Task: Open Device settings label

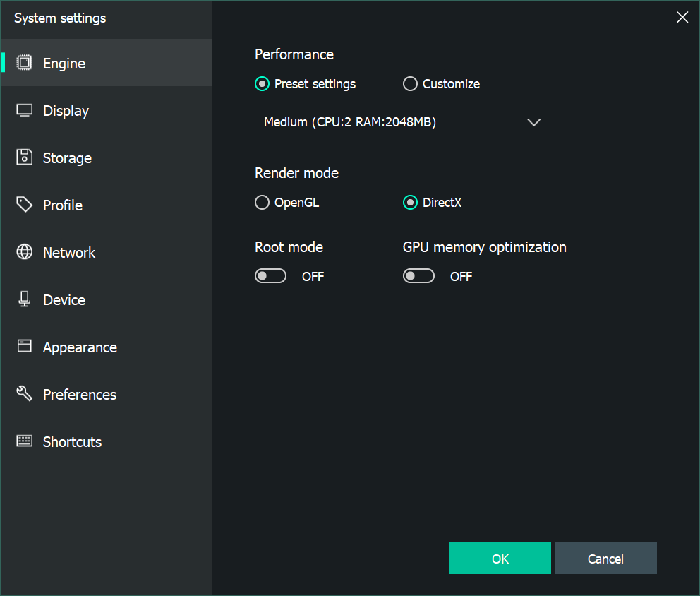Action: tap(64, 300)
